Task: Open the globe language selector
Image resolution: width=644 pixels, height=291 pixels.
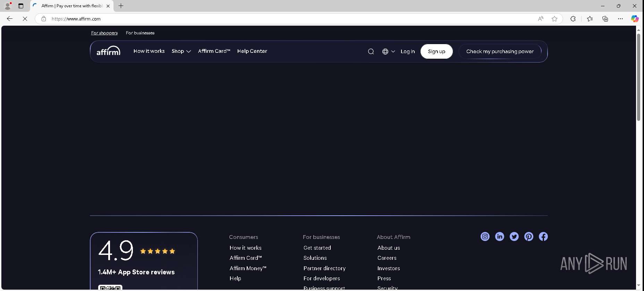Action: tap(389, 51)
